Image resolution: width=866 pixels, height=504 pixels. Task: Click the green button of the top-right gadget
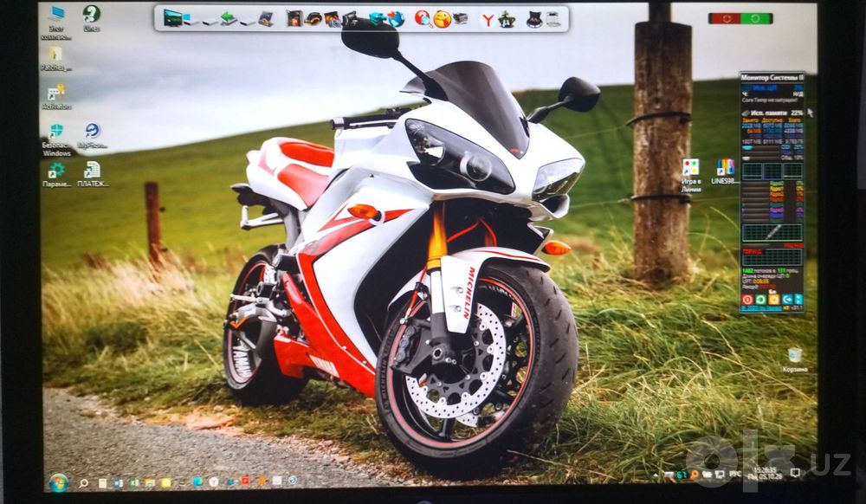click(x=756, y=19)
